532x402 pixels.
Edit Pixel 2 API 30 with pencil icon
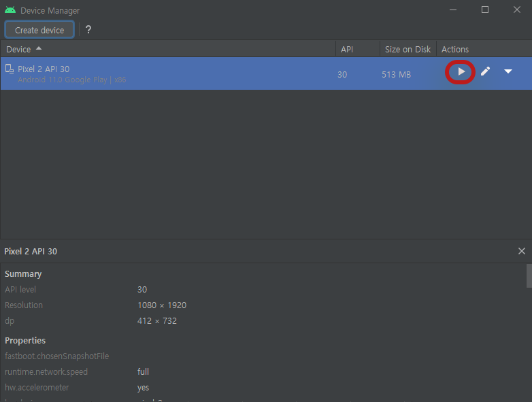[x=485, y=71]
